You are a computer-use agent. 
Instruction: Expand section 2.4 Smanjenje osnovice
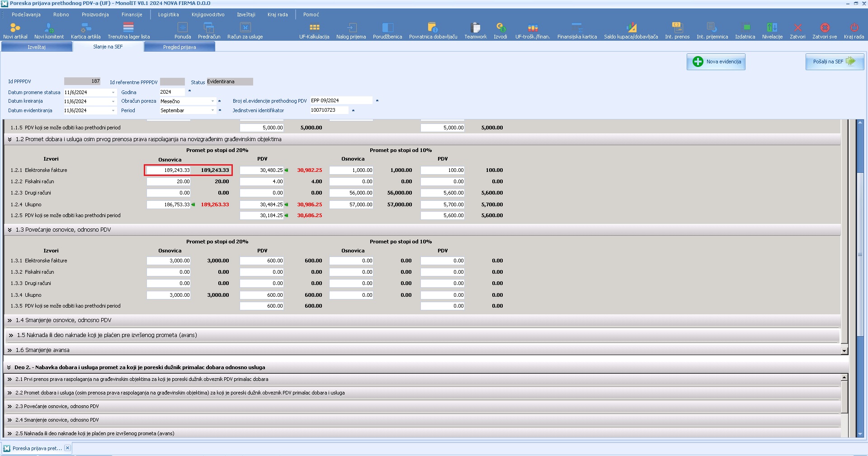pyautogui.click(x=9, y=420)
